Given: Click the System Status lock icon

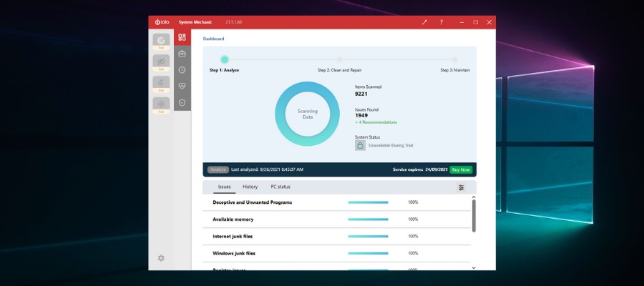Looking at the screenshot, I should click(x=360, y=145).
